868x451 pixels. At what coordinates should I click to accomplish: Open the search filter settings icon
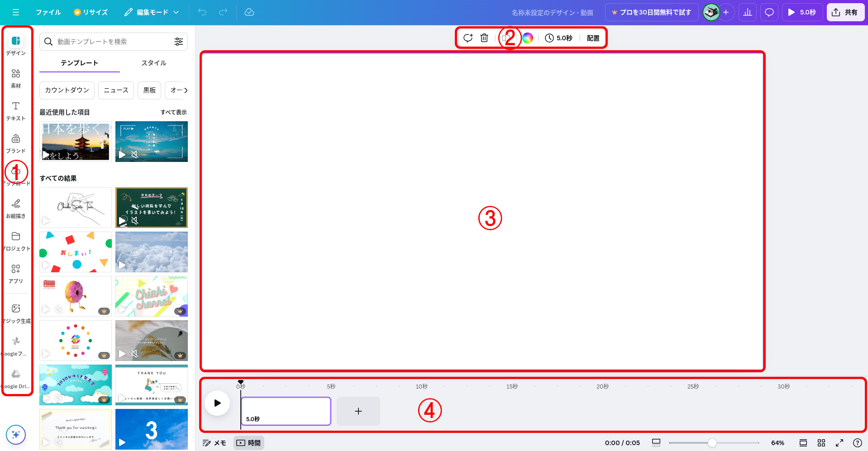coord(179,42)
